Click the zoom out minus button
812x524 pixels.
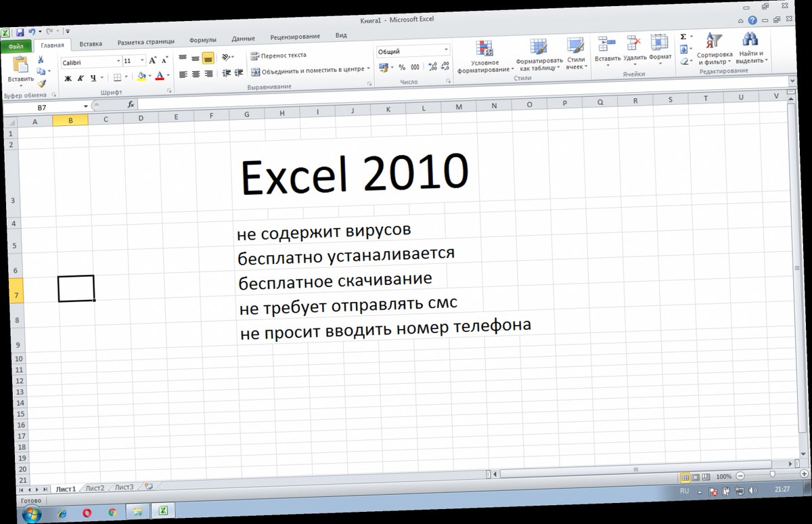pyautogui.click(x=740, y=476)
